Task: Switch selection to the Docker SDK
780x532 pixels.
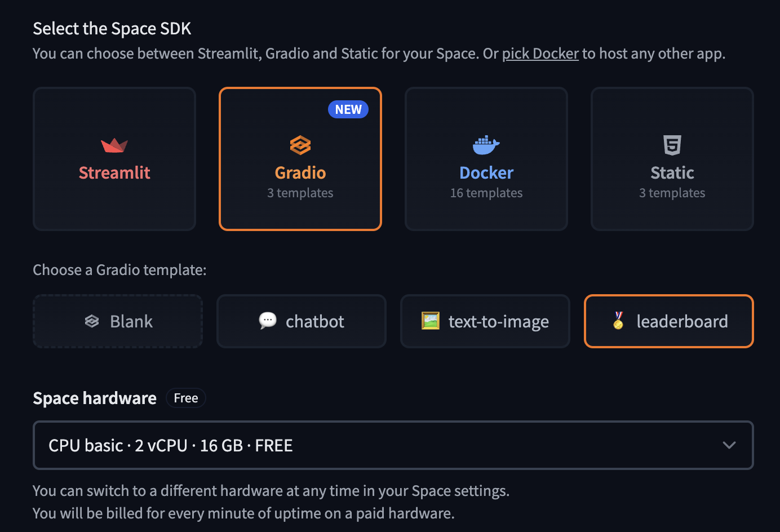Action: 486,159
